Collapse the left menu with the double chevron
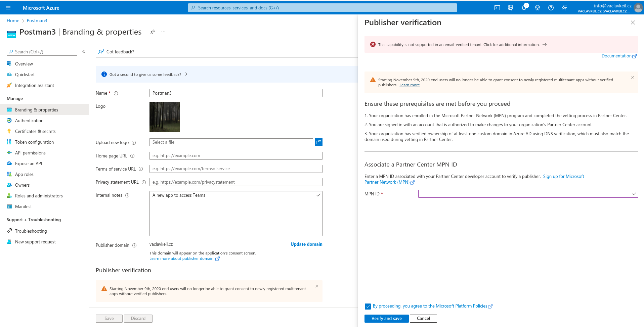Viewport: 644px width, 327px height. click(84, 52)
